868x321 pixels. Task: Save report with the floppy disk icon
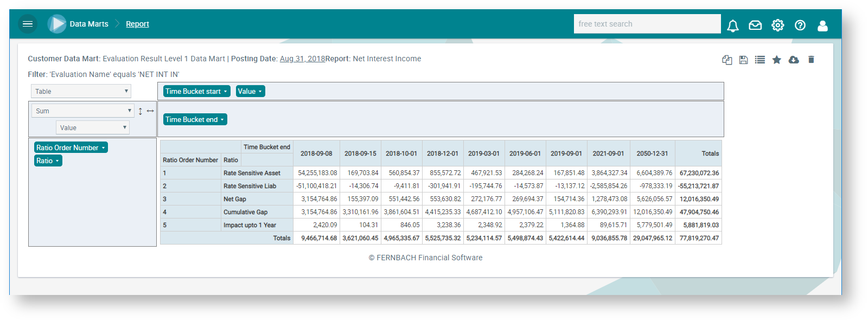[743, 60]
